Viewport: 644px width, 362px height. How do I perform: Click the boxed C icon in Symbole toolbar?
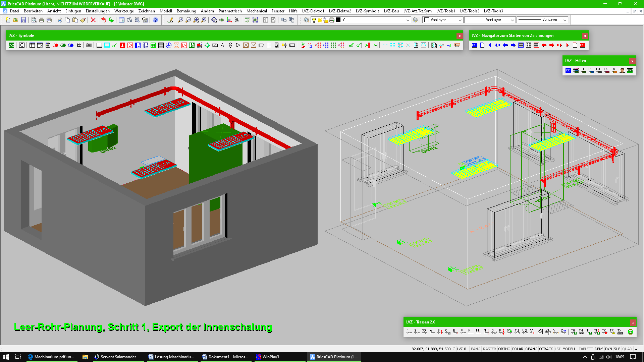point(22,45)
